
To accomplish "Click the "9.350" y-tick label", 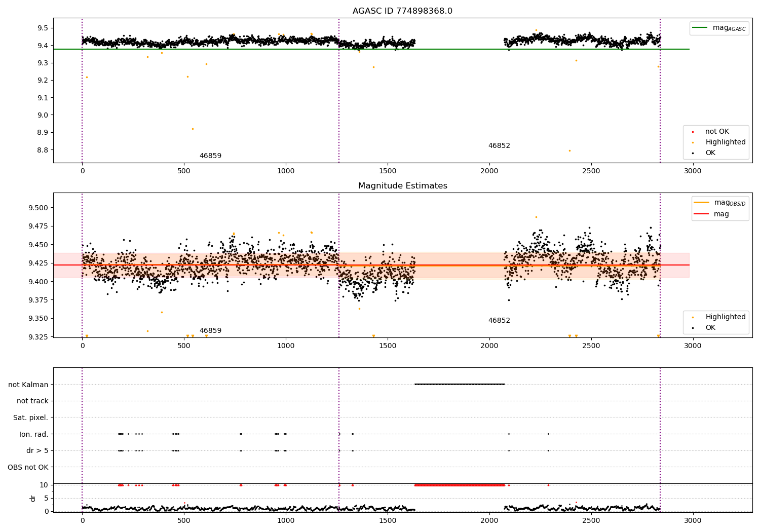I will click(39, 319).
